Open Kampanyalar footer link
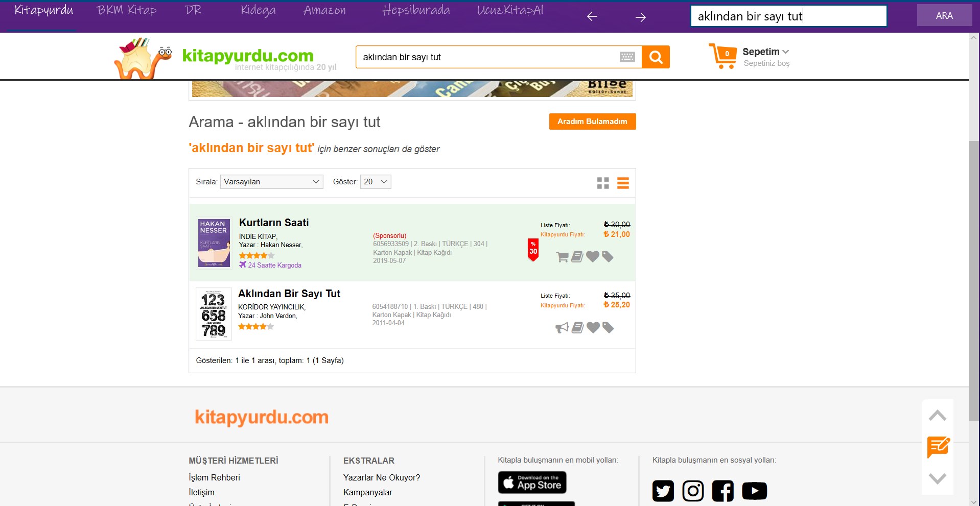 pyautogui.click(x=368, y=492)
